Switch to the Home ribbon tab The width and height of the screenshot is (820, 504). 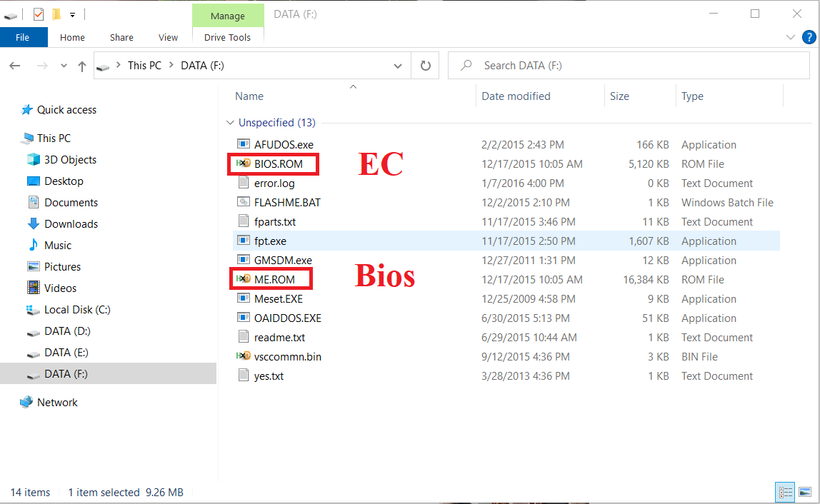72,37
